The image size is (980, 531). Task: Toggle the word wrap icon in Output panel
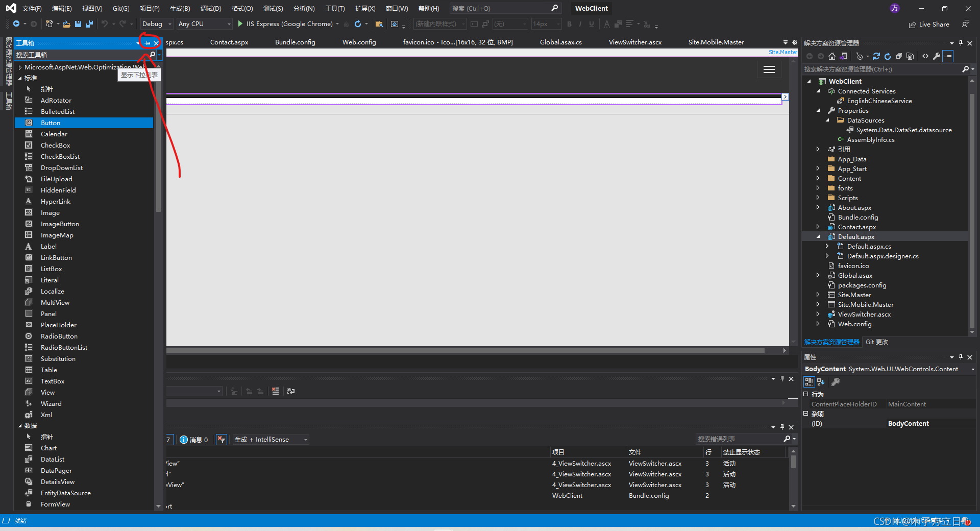291,391
